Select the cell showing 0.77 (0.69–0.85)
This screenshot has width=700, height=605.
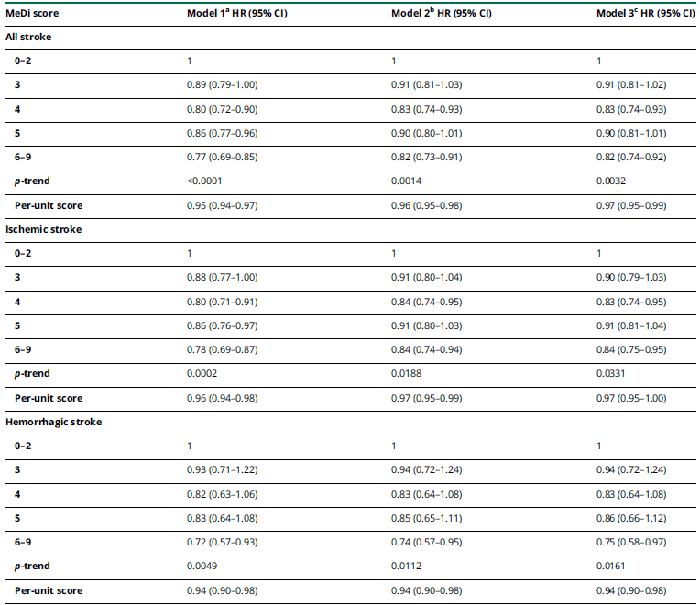click(x=224, y=157)
